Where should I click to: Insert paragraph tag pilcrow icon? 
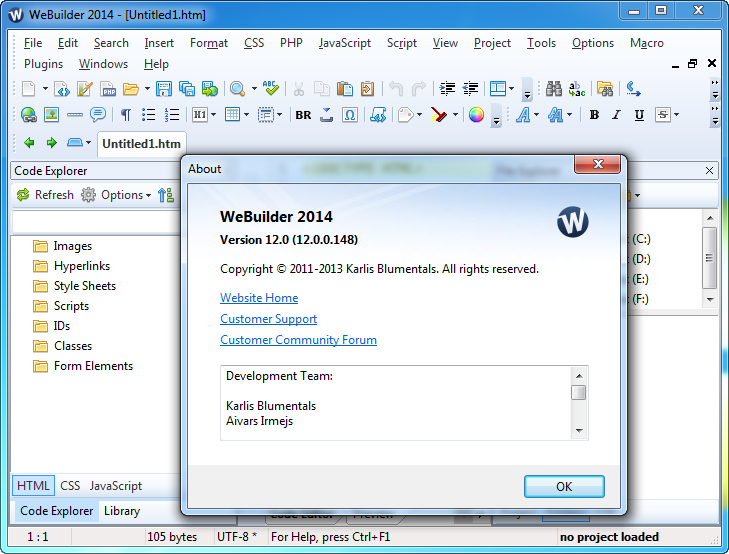point(126,114)
